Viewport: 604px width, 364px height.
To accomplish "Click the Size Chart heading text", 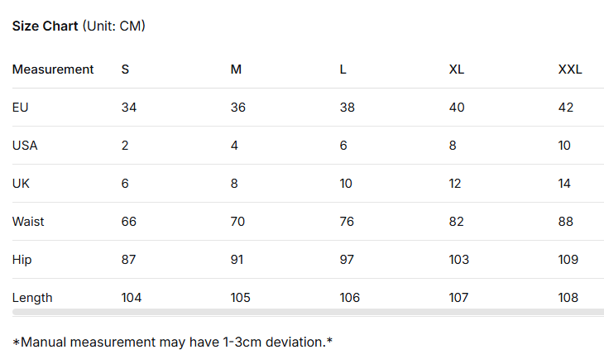I will pos(79,26).
